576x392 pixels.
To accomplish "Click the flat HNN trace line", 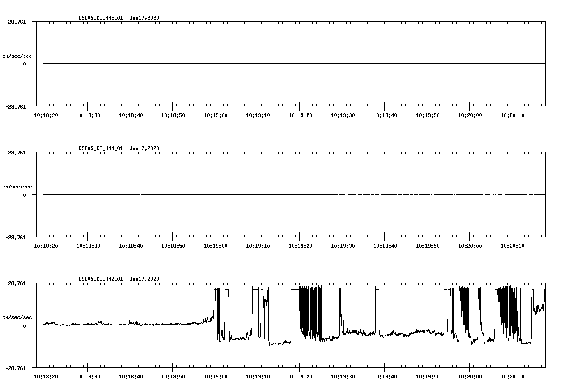I will coord(294,194).
